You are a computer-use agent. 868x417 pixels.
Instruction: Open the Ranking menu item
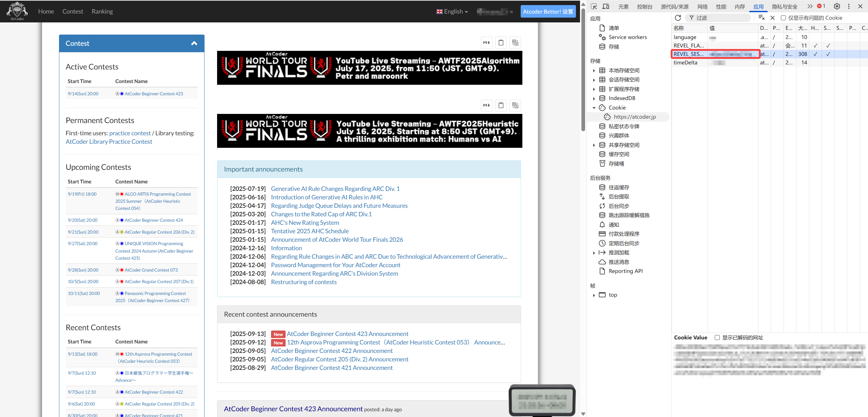[102, 12]
